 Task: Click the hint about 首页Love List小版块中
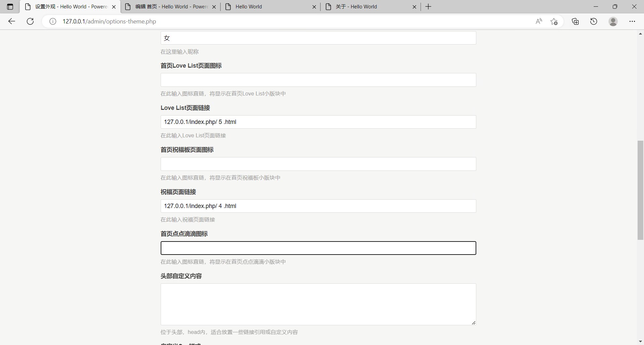point(223,93)
